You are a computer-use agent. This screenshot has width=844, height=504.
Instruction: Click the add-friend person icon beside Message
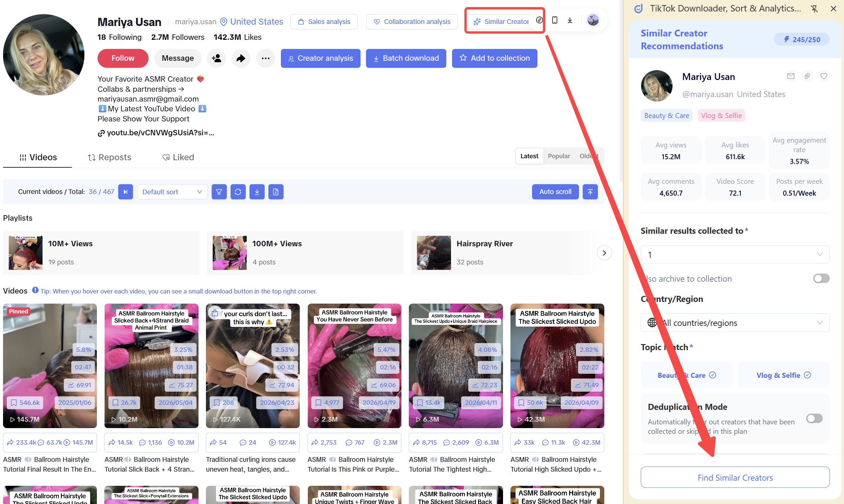pyautogui.click(x=216, y=58)
